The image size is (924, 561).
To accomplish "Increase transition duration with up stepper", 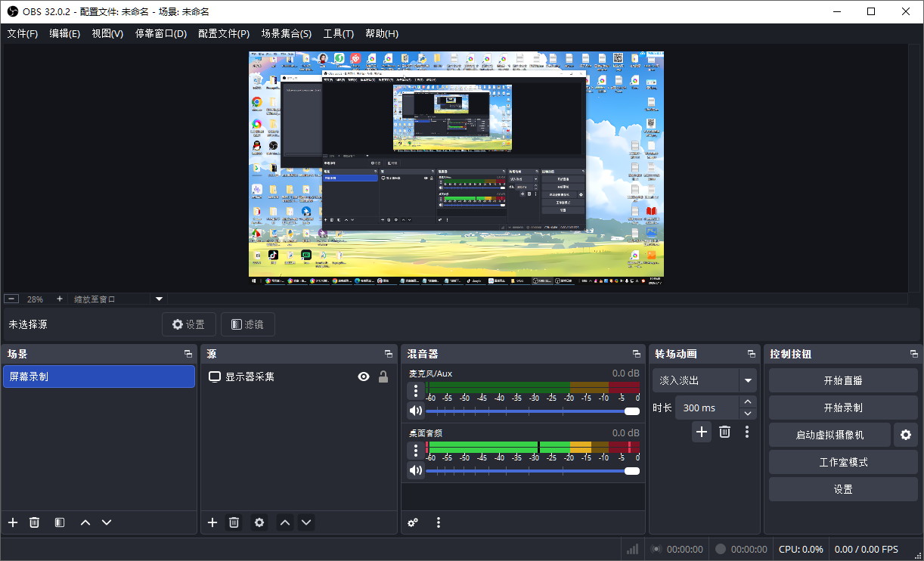I will tap(748, 401).
